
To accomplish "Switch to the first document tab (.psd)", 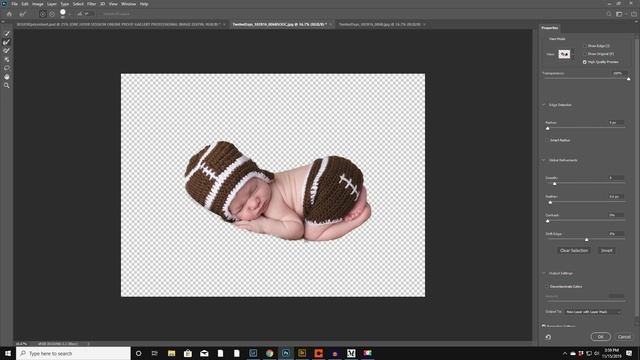I will coord(118,24).
